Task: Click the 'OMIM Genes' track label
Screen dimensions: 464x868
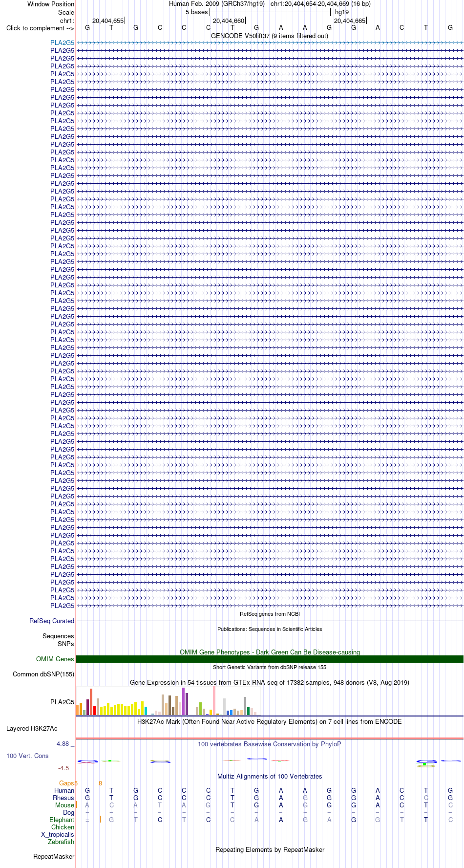Action: (55, 659)
